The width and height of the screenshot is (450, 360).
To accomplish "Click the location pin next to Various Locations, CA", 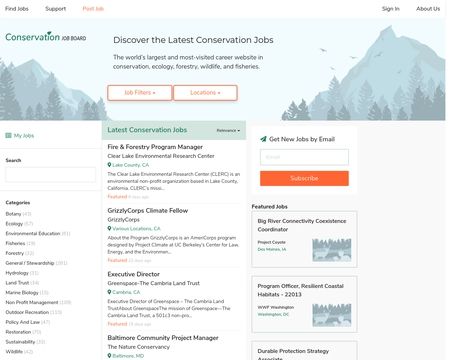I will [x=109, y=228].
